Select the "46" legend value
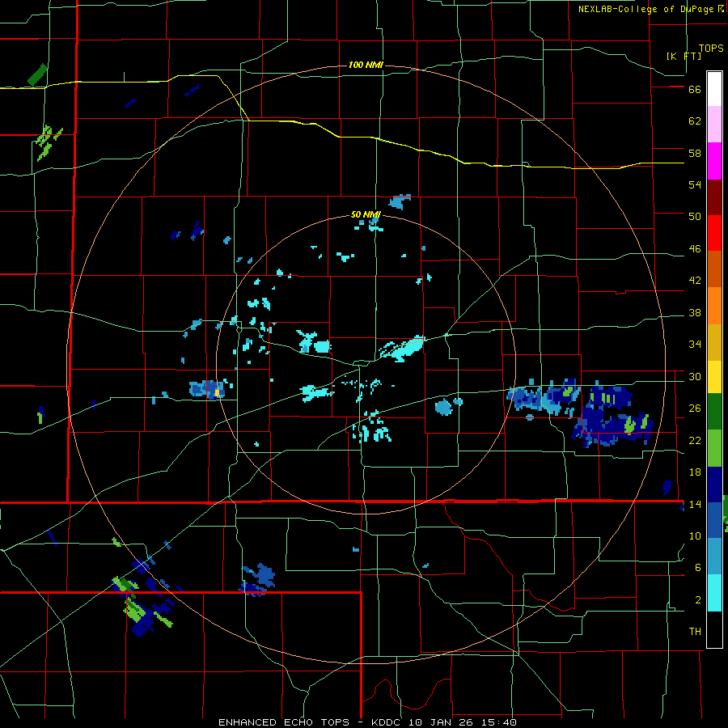 pos(695,249)
